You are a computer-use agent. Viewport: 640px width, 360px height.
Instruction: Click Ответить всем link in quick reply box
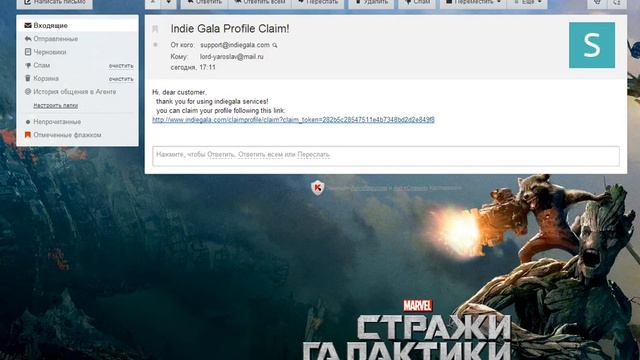pyautogui.click(x=260, y=155)
